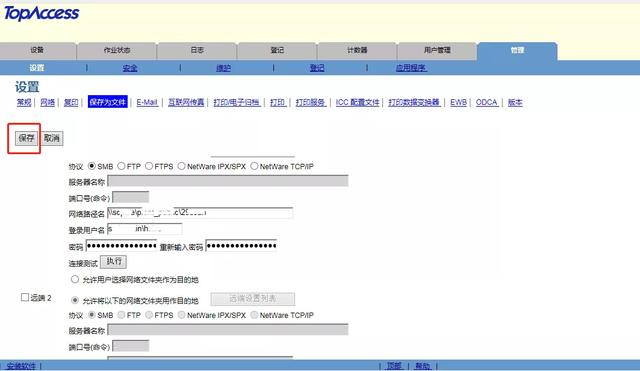Select NetWare IPX/SPX in the active section
Screen dimensions: 640x371
coord(182,166)
